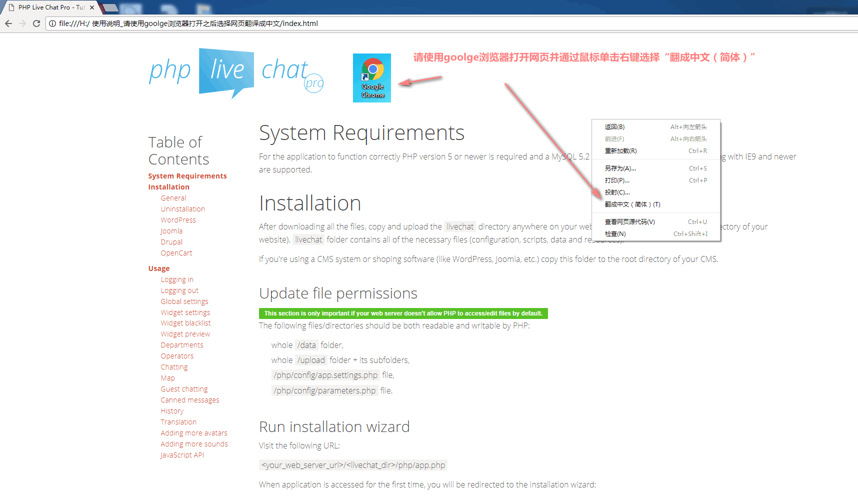Click the green web server notice banner
This screenshot has width=858, height=504.
403,313
